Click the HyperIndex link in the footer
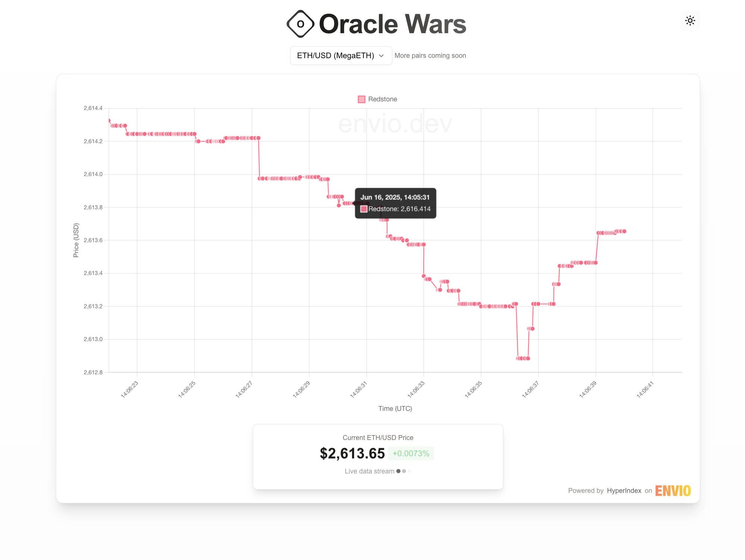This screenshot has height=560, width=745. tap(624, 491)
